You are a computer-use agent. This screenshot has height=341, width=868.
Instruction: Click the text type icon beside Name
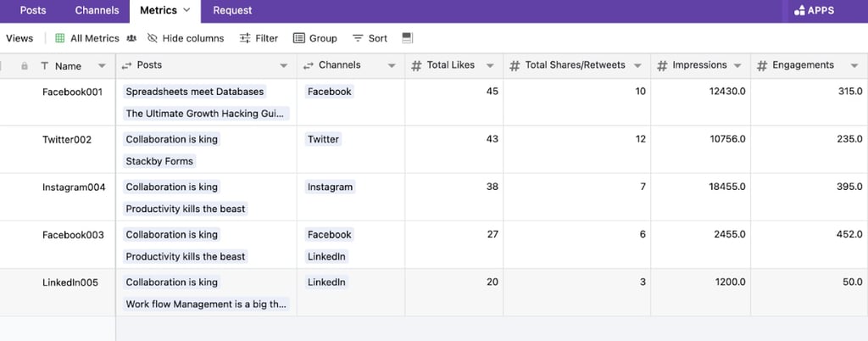coord(45,66)
